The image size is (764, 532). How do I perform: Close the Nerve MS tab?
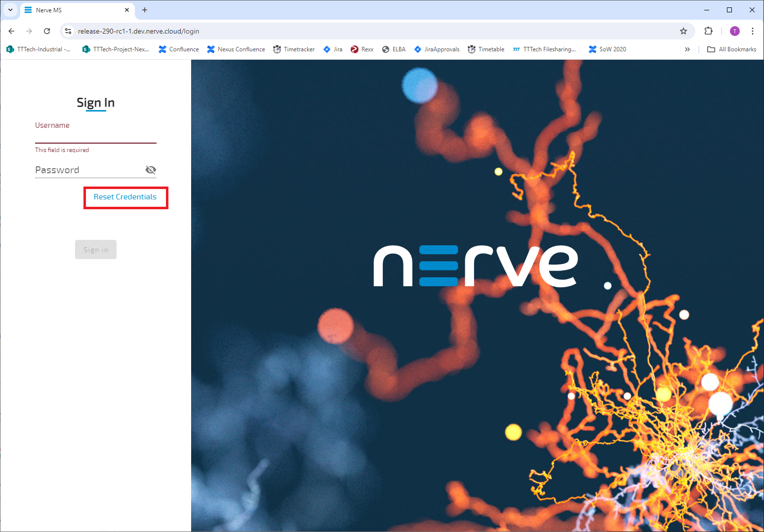pos(127,10)
